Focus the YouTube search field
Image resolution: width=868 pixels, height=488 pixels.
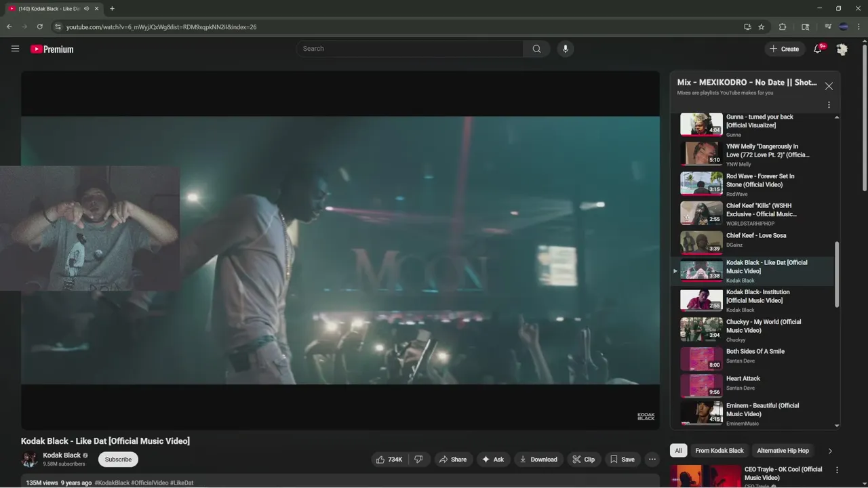point(410,49)
